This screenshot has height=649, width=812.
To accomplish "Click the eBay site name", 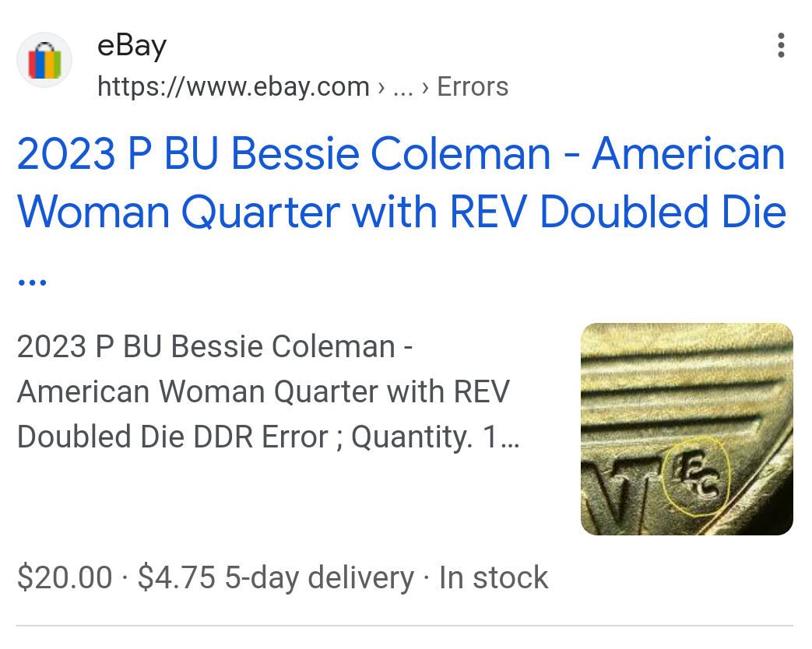I will [x=132, y=46].
